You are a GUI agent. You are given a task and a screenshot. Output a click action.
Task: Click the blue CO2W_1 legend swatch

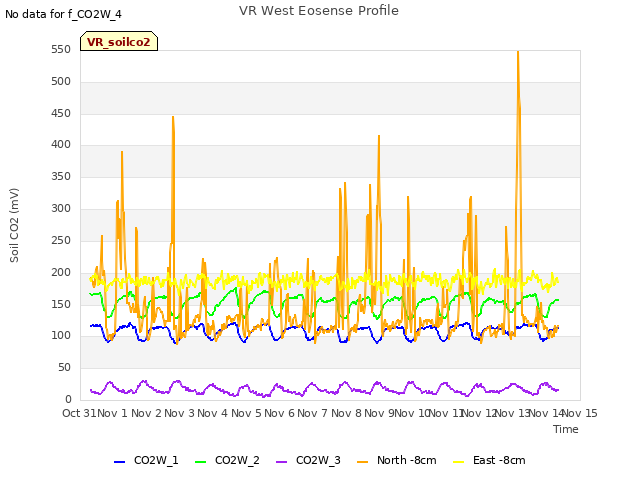click(119, 462)
